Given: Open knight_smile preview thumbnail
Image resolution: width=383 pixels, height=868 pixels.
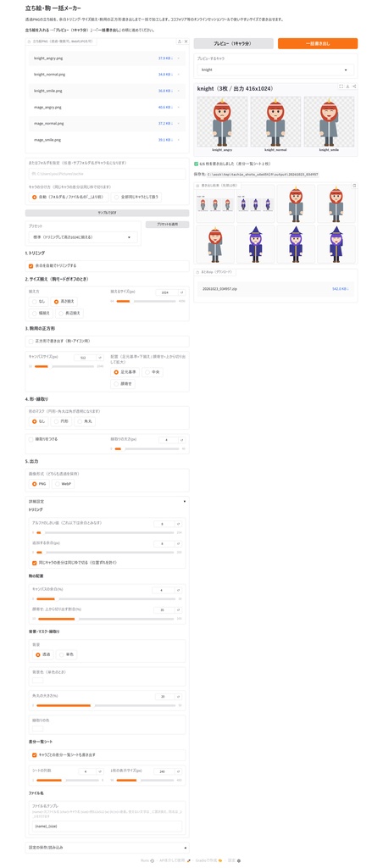Looking at the screenshot, I should (x=330, y=124).
